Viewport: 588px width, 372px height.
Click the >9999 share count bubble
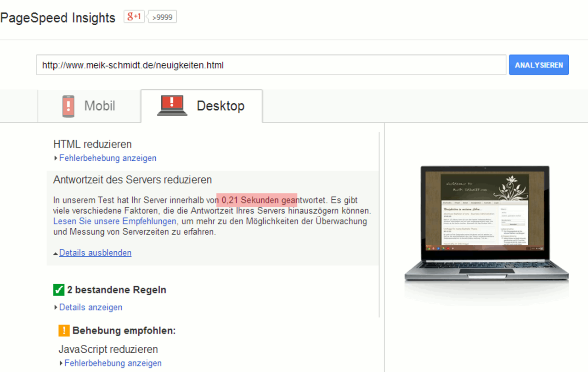(162, 17)
